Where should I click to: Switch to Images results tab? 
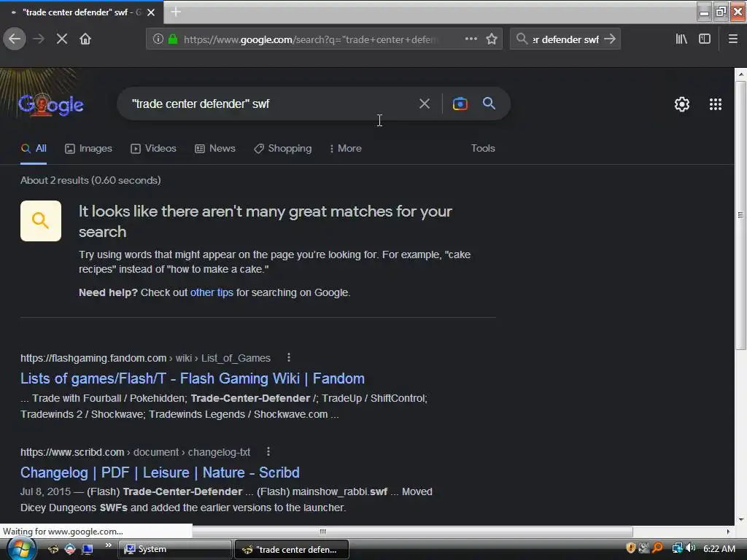[88, 149]
